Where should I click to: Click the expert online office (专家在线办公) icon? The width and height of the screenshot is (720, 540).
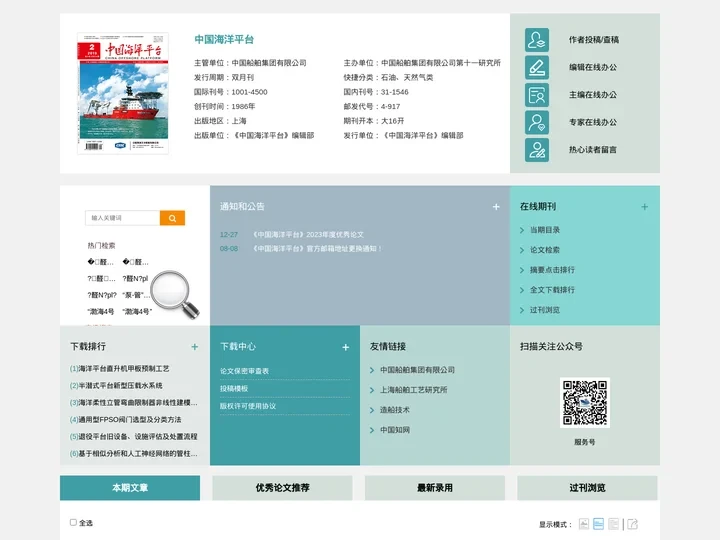click(x=537, y=123)
